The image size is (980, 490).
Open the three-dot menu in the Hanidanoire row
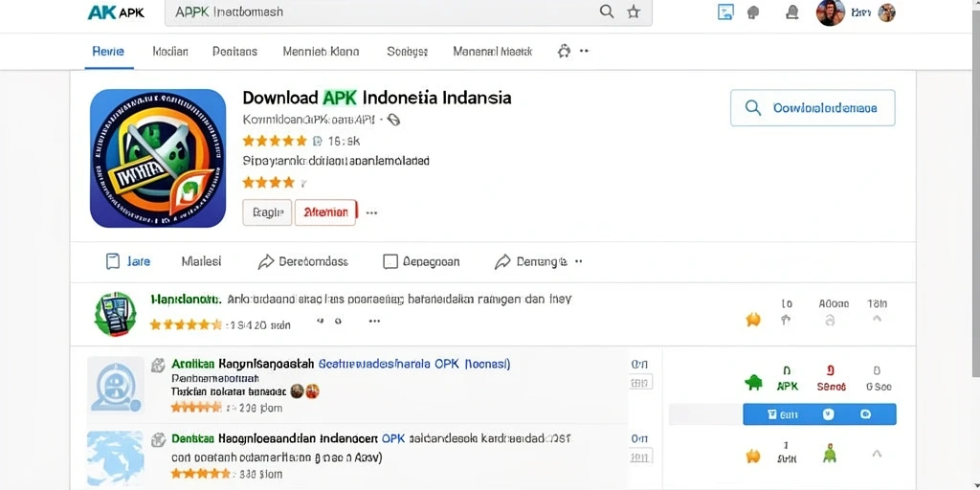pos(374,322)
